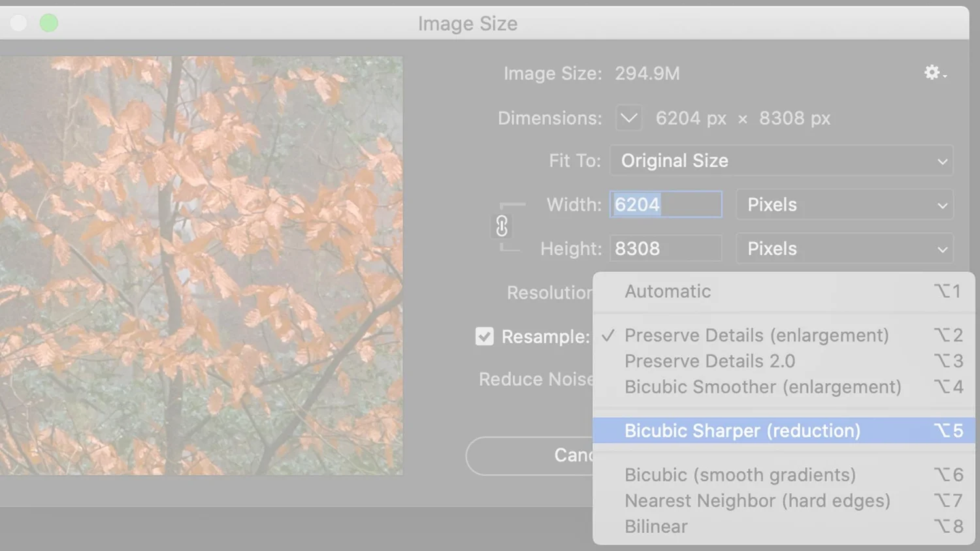The image size is (980, 551).
Task: Select Automatic resample option
Action: pos(783,291)
